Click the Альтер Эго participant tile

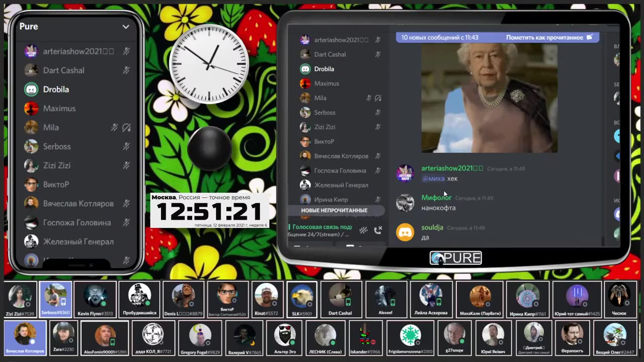pyautogui.click(x=285, y=338)
